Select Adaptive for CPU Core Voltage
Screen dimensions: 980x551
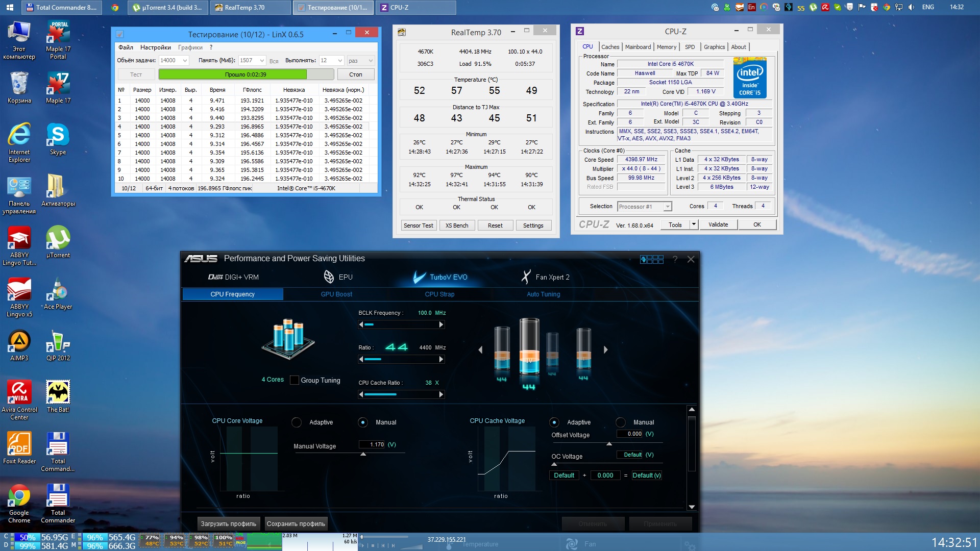click(297, 422)
